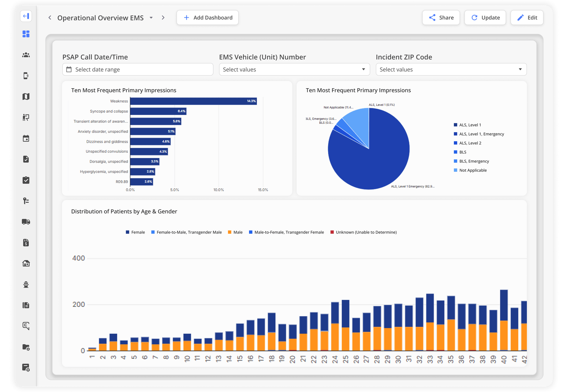Screen dimensions: 568x392
Task: Go to previous dashboard with left chevron
Action: coord(50,18)
